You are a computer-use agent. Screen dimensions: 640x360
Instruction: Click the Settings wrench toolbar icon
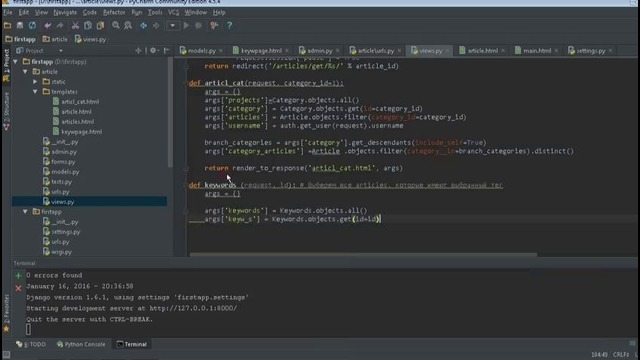(x=214, y=26)
